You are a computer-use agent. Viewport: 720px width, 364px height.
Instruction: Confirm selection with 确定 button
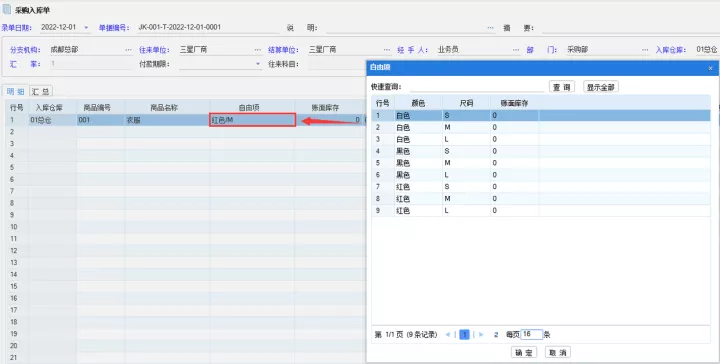pos(524,352)
